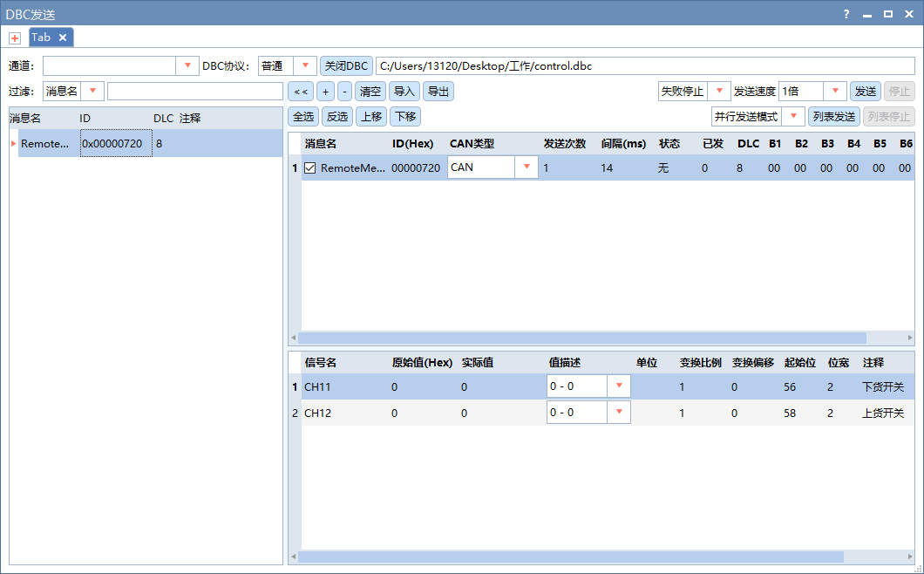924x574 pixels.
Task: Close the loaded DBC via 关闭DBC
Action: pyautogui.click(x=346, y=65)
